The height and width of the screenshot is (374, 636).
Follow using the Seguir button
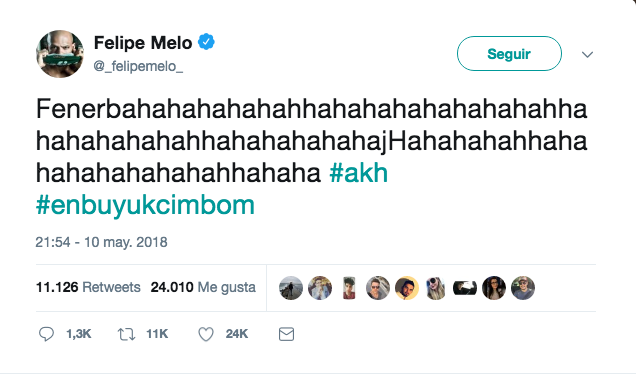click(x=509, y=54)
